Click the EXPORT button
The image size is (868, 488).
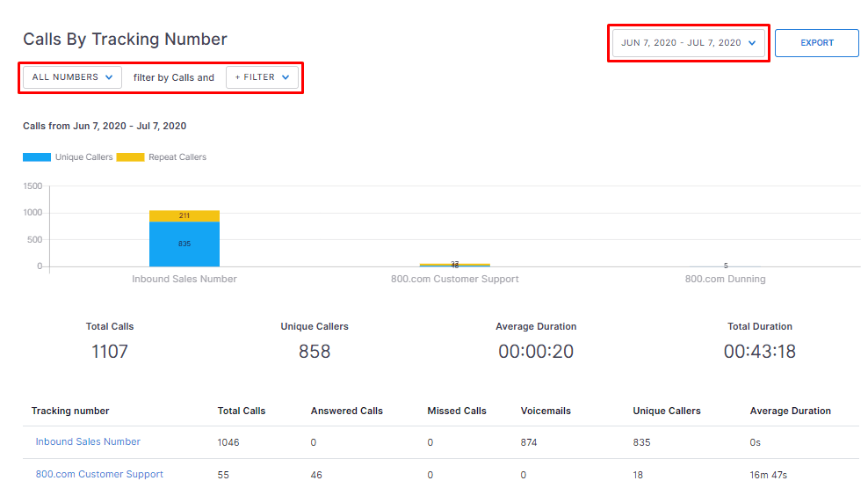coord(816,43)
